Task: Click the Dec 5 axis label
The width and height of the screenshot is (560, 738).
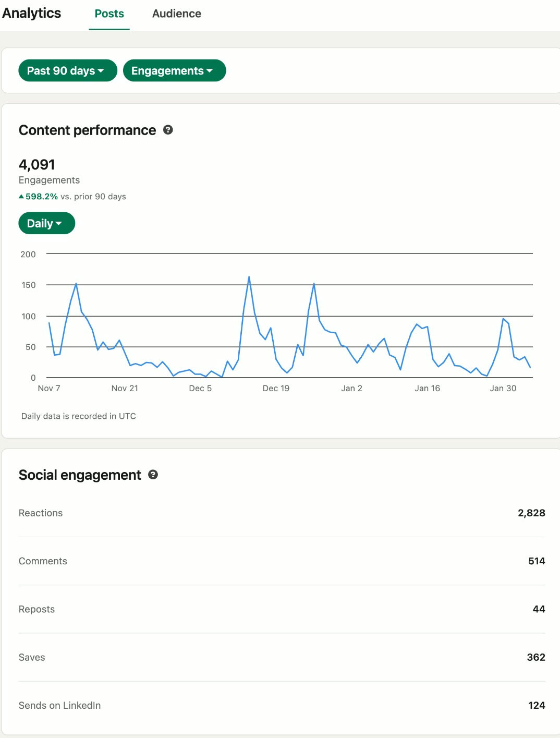Action: (x=200, y=388)
